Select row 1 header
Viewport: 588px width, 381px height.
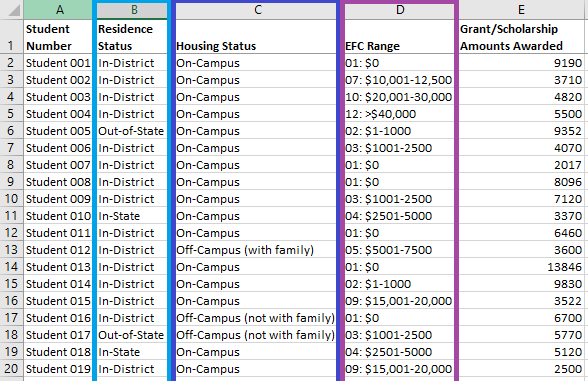pos(11,37)
